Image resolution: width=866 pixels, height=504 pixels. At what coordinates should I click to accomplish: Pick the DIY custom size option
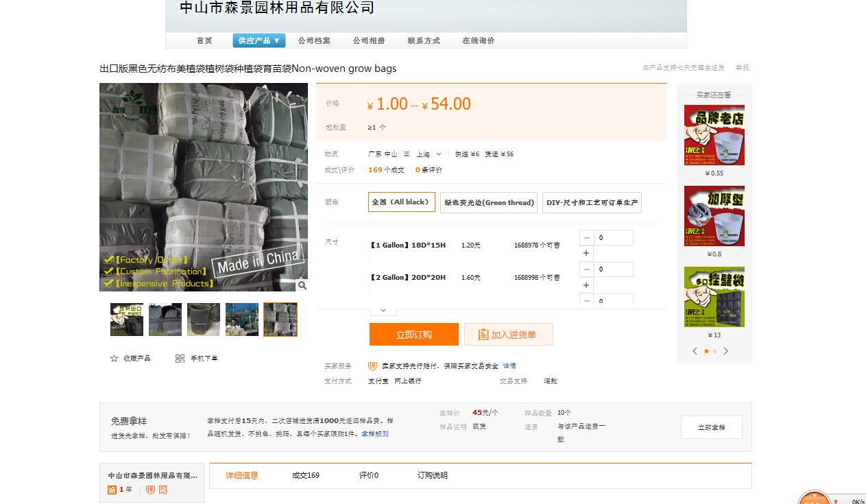592,202
